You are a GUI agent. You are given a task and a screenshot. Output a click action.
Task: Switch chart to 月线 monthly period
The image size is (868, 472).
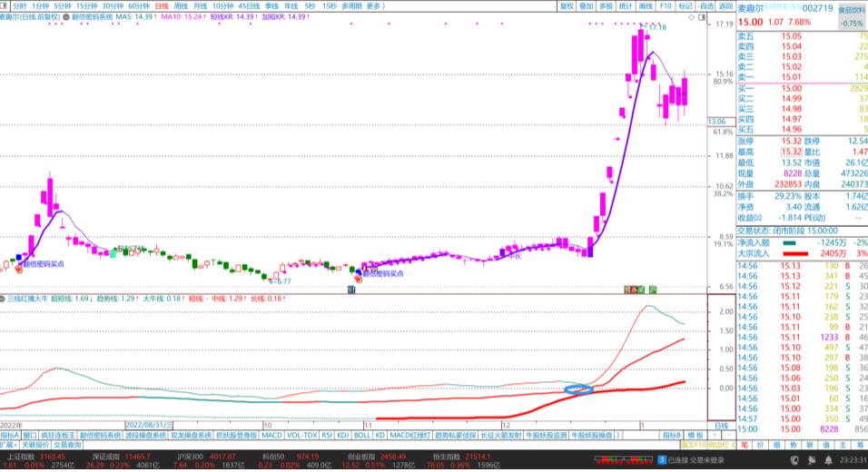(x=200, y=6)
